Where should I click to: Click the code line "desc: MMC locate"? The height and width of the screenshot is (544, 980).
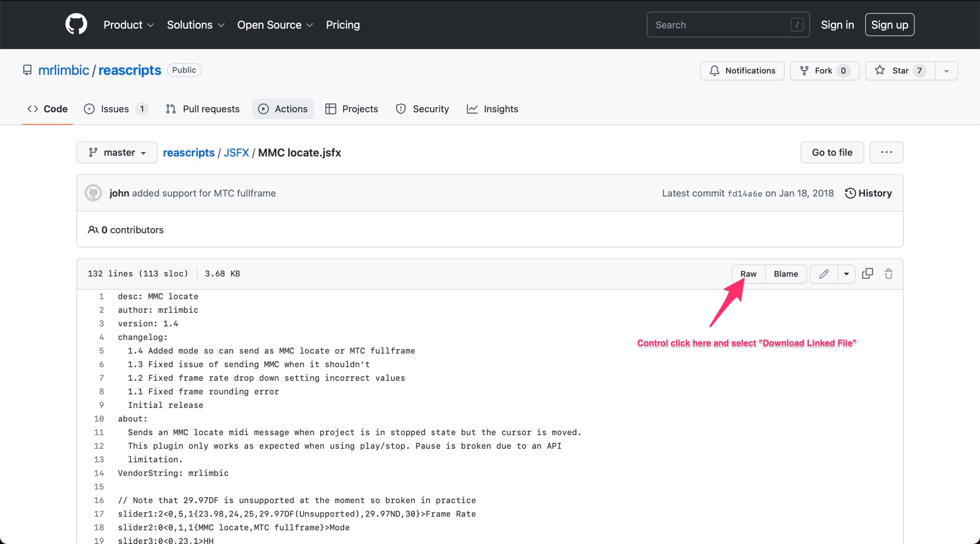[x=158, y=296]
